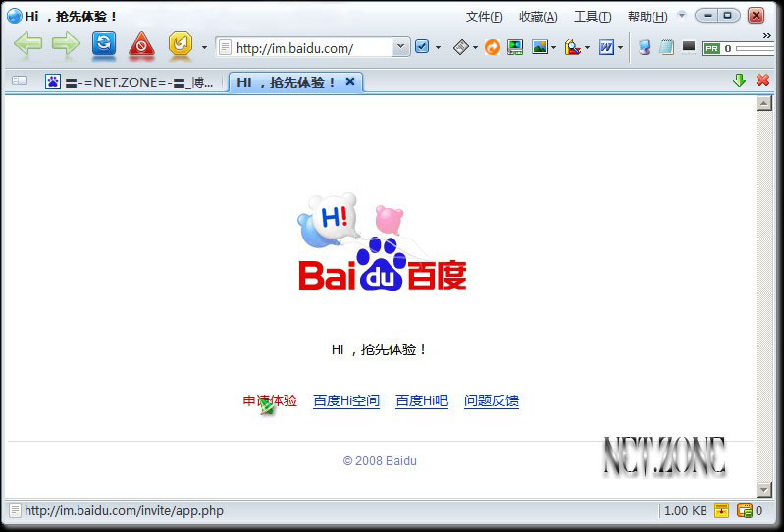Screen dimensions: 784x532
Task: Click the notepad toolbar icon
Action: click(x=666, y=47)
